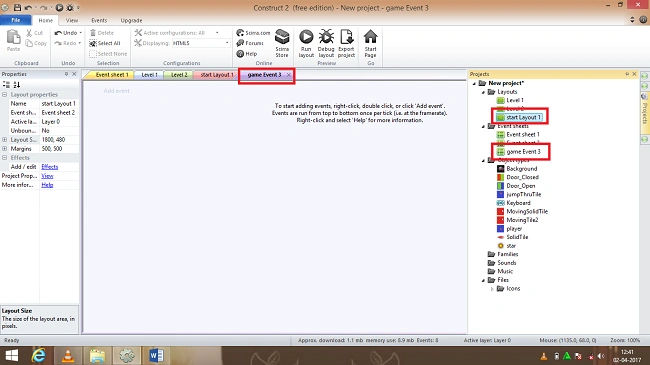Open the Redo history dropdown arrow
Screen dimensions: 650x365
pyautogui.click(x=80, y=43)
